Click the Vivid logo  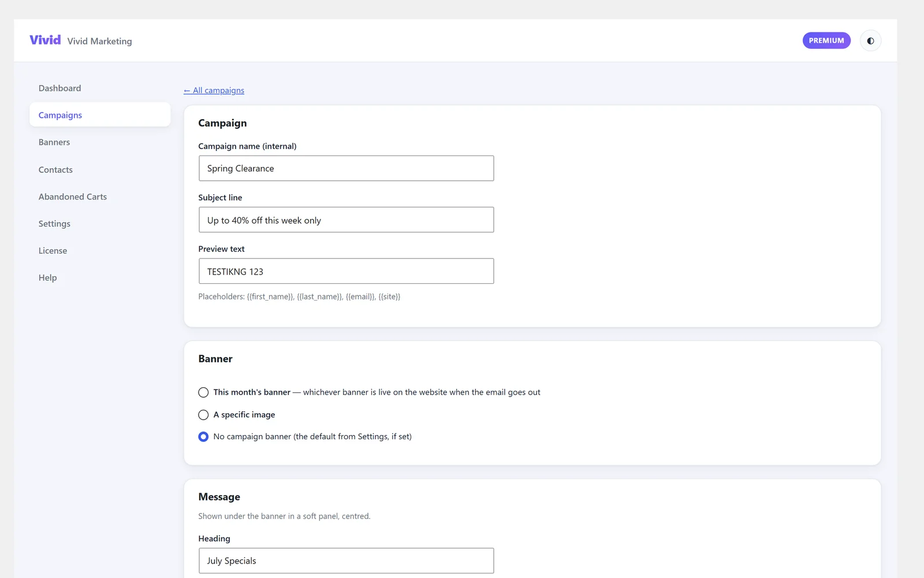45,40
